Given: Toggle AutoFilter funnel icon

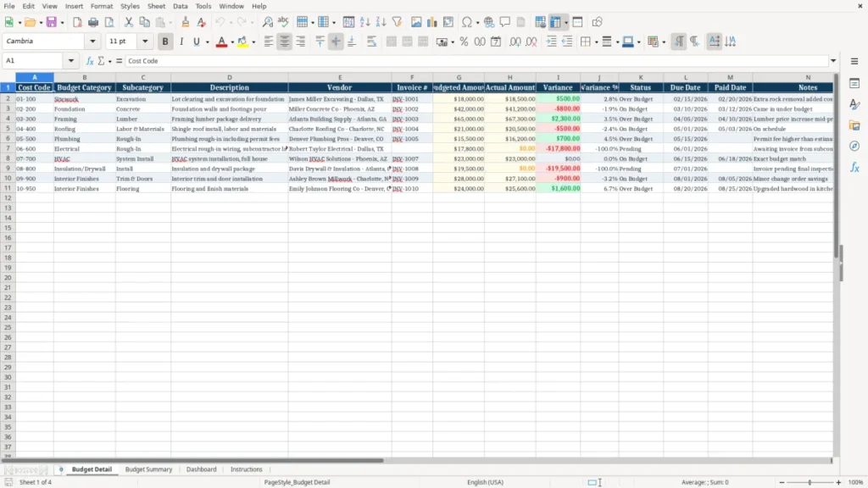Looking at the screenshot, I should (x=397, y=22).
